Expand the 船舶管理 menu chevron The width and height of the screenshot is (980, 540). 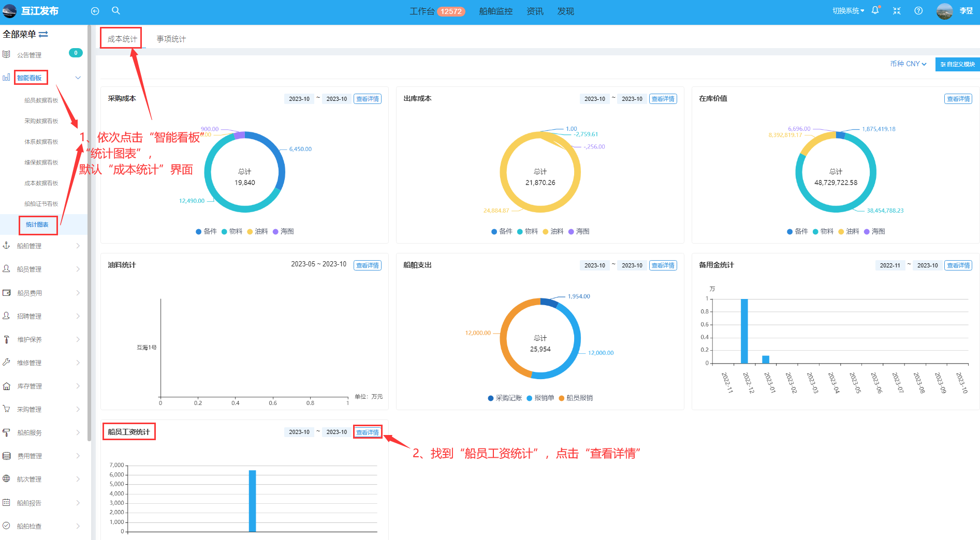78,246
